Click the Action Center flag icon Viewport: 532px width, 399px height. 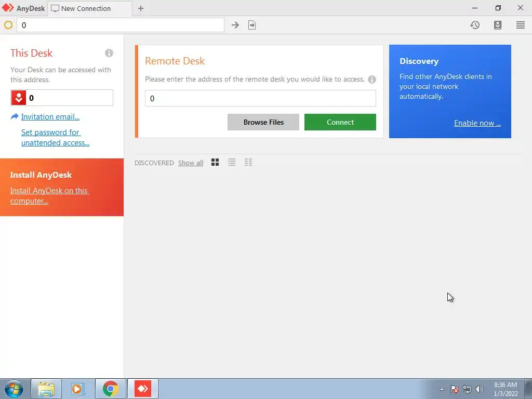[x=455, y=389]
